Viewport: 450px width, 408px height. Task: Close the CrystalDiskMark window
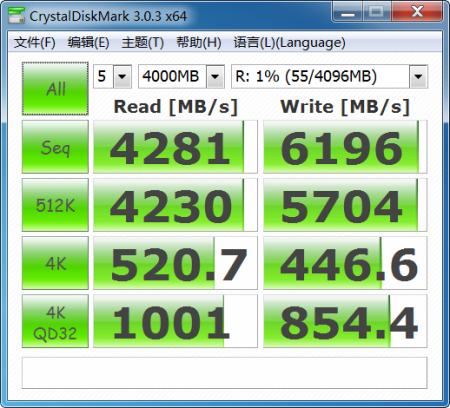point(417,12)
